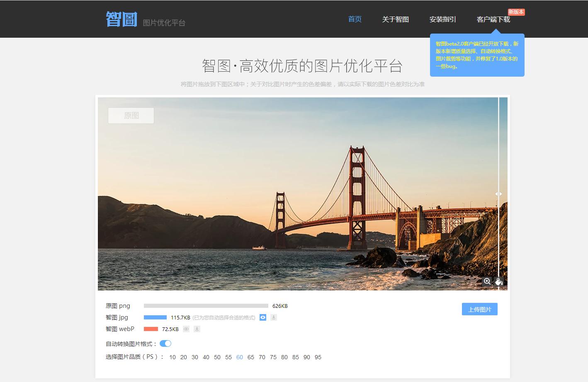Download the 智图 jpg compressed image
This screenshot has width=588, height=382.
point(274,317)
